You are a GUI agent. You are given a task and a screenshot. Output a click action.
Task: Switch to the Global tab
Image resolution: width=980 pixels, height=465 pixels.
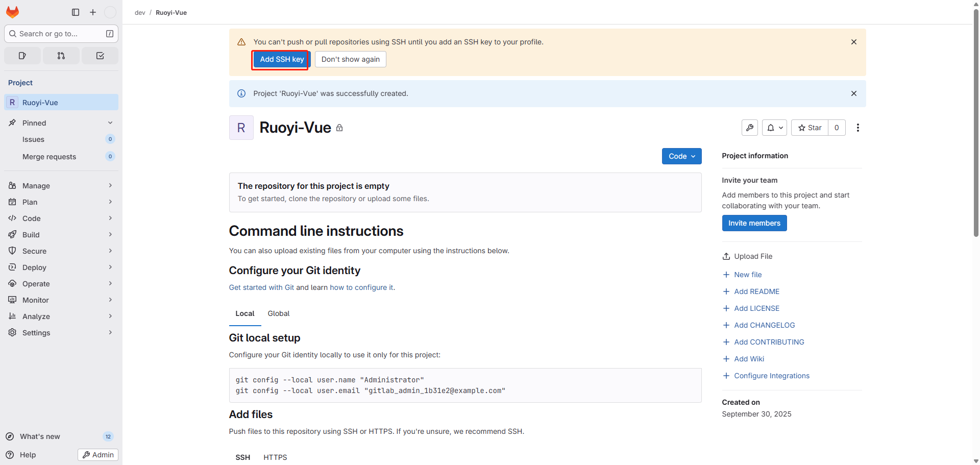click(x=279, y=314)
